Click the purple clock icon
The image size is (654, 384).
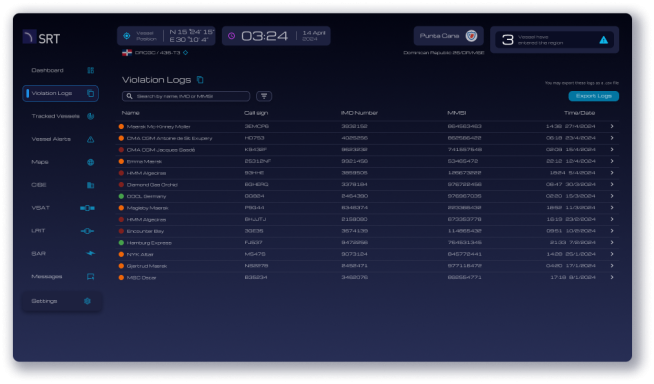[231, 36]
